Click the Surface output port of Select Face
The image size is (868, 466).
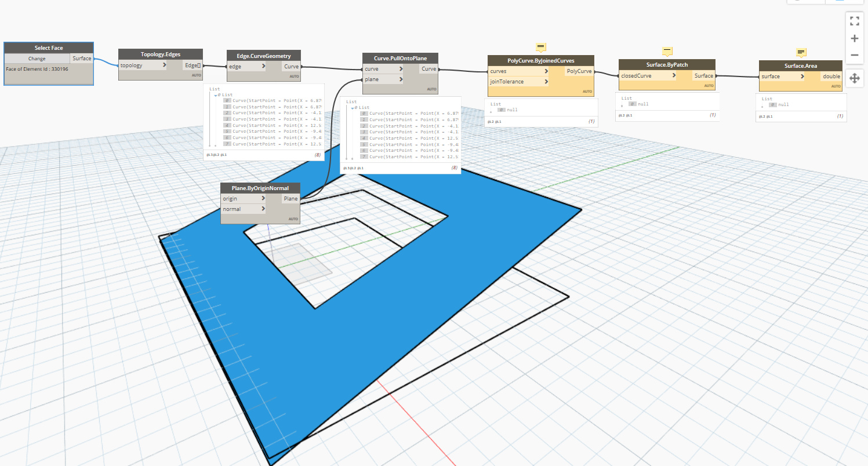82,59
